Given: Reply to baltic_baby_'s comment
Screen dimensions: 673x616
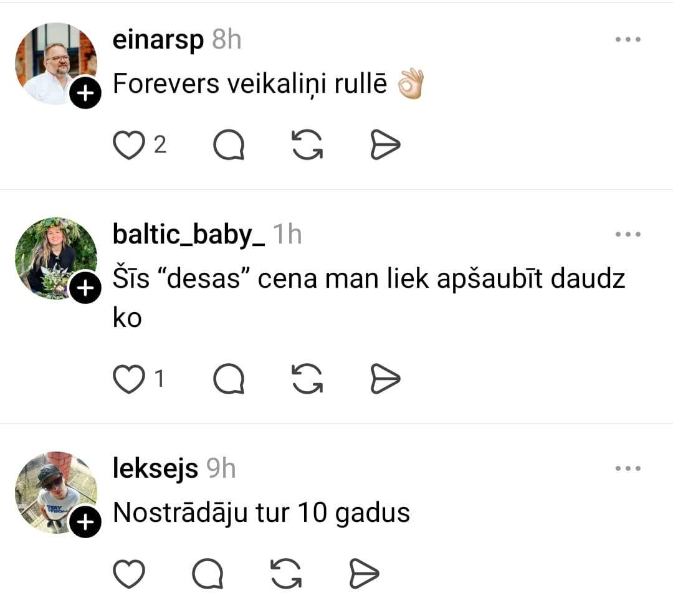Looking at the screenshot, I should 229,379.
